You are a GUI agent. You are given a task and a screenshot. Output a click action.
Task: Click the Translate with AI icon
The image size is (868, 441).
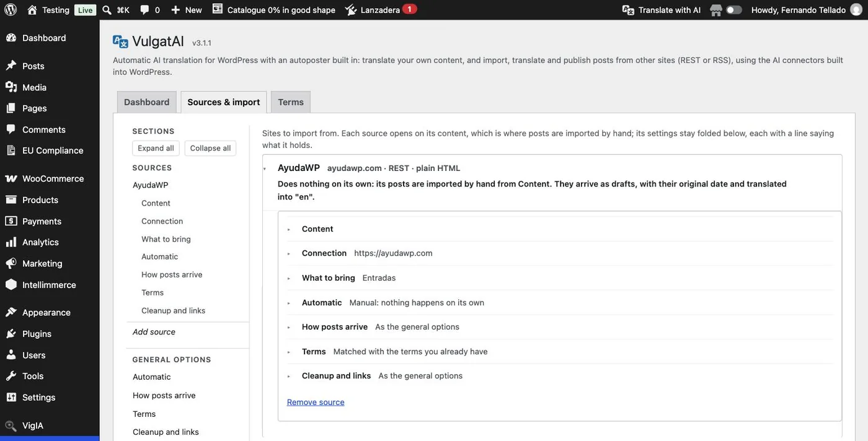coord(628,10)
